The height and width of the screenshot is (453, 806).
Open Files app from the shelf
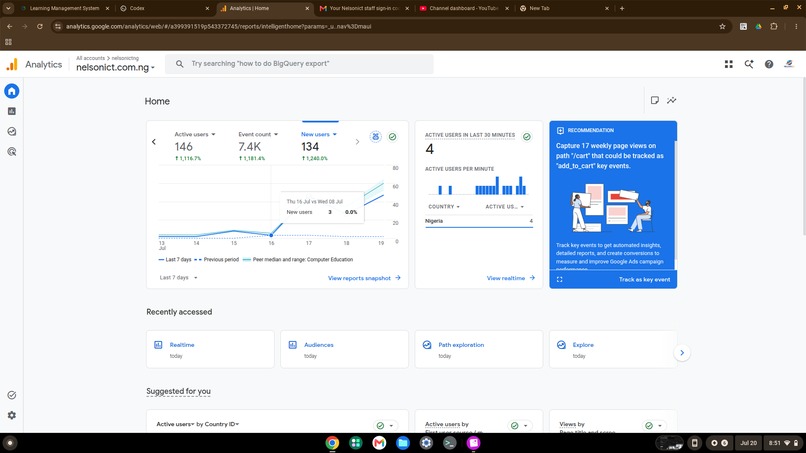click(403, 443)
